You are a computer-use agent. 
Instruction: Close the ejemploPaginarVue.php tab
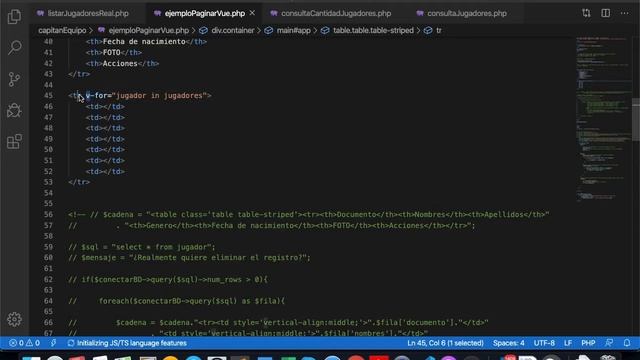(x=252, y=13)
